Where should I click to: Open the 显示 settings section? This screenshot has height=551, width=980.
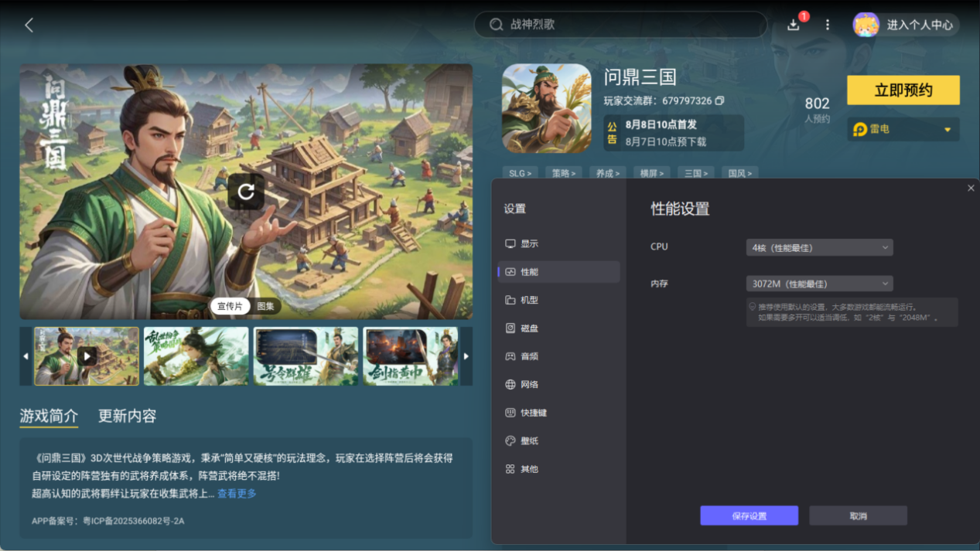pos(559,243)
